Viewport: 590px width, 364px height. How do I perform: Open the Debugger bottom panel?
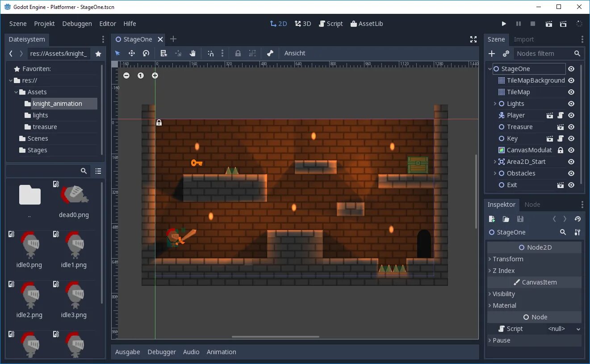coord(162,352)
